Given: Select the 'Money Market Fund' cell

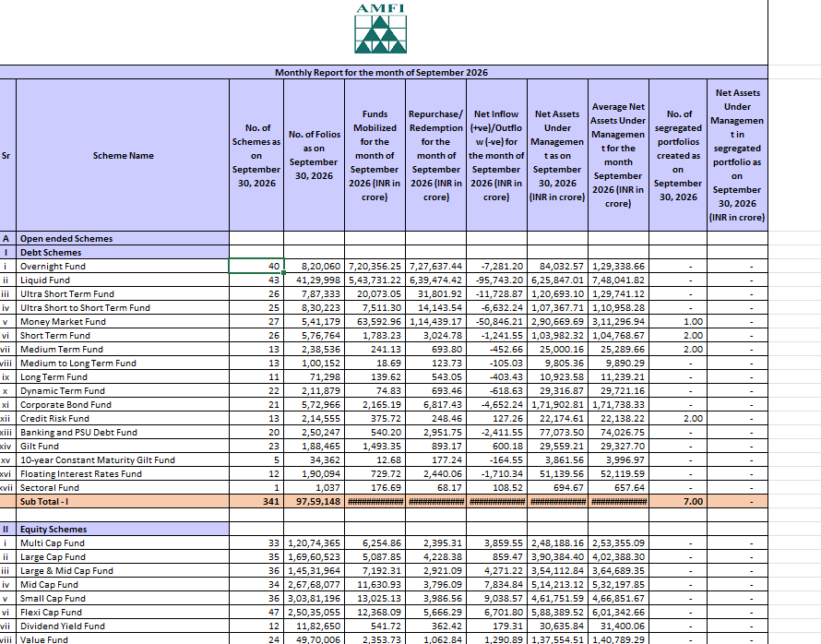Looking at the screenshot, I should [123, 322].
